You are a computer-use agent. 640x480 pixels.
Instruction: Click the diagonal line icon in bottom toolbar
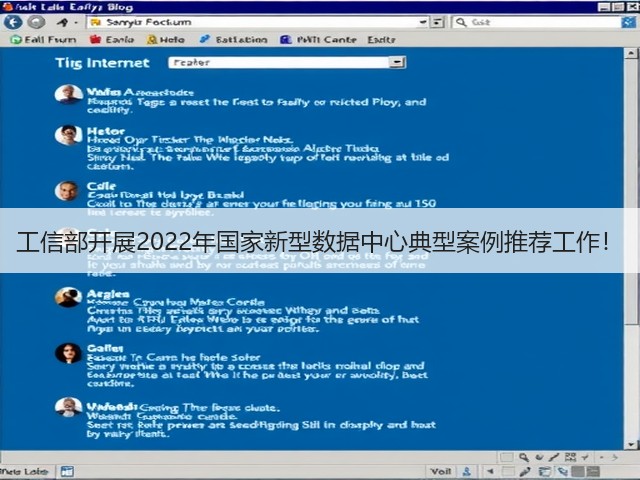(x=553, y=458)
